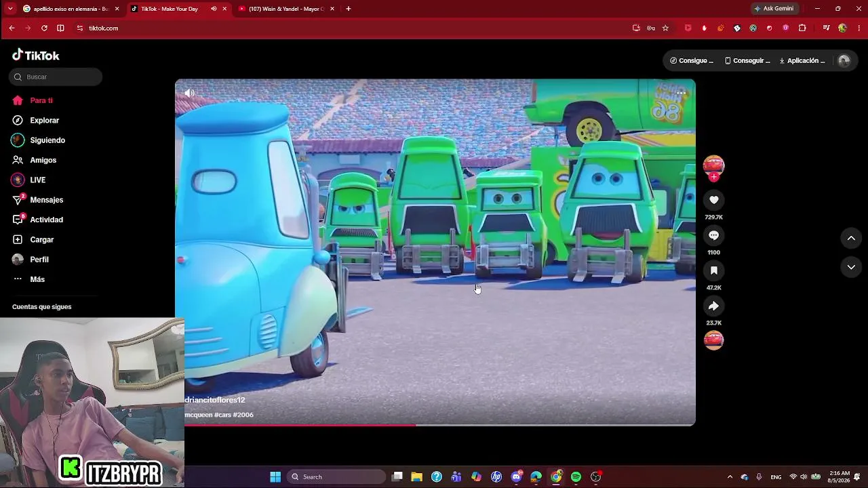The width and height of the screenshot is (868, 488).
Task: Seek using the red video progress bar
Action: (x=435, y=425)
